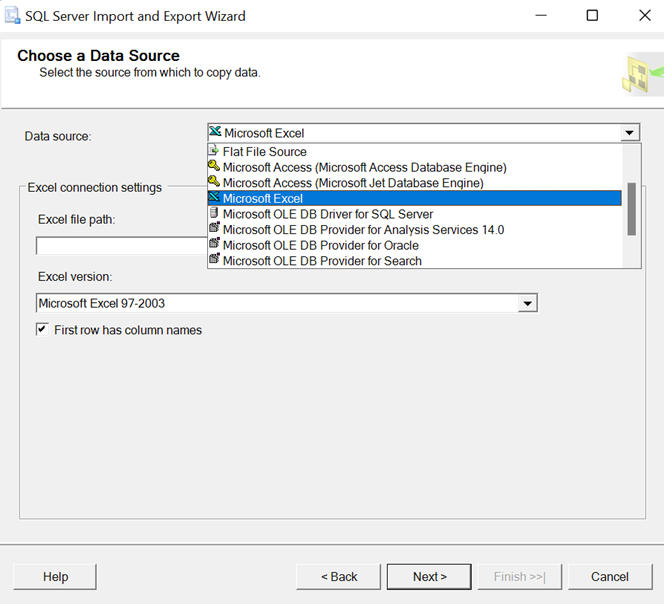Click the Excel file path text field
Image resolution: width=664 pixels, height=604 pixels.
tap(122, 246)
